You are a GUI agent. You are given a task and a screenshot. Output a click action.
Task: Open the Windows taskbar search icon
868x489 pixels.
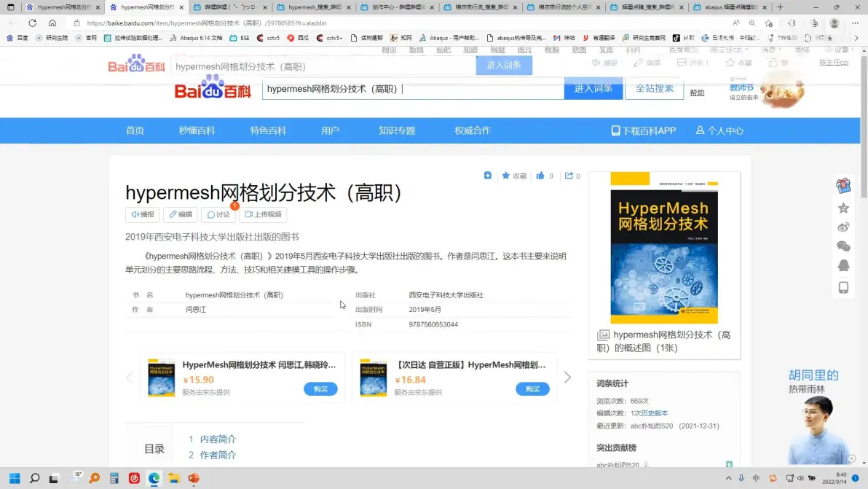34,479
